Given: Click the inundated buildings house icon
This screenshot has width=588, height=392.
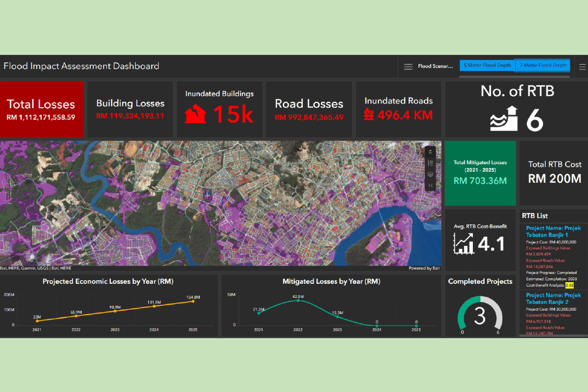Looking at the screenshot, I should click(x=195, y=114).
